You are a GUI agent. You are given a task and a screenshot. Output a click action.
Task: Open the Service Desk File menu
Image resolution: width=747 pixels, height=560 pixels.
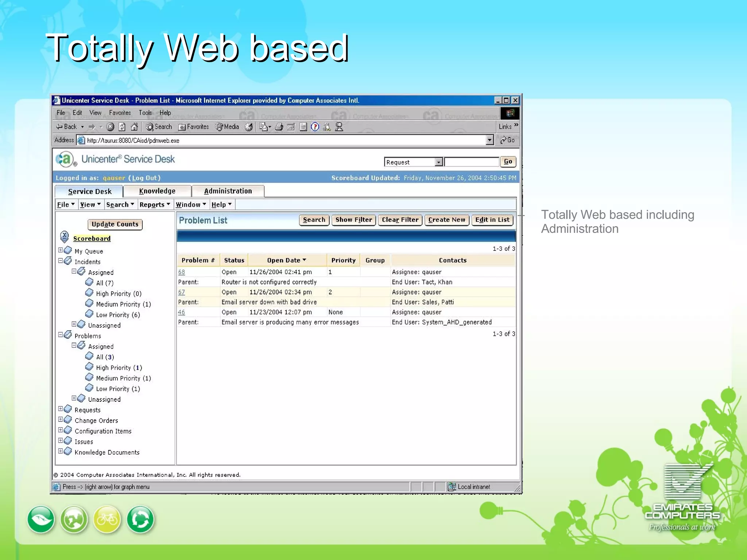[x=66, y=205]
